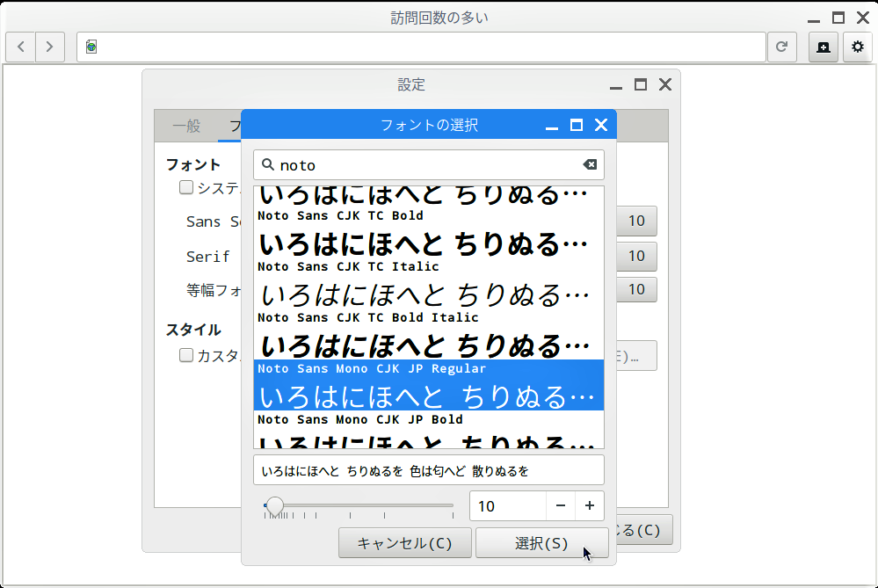The image size is (878, 588).
Task: Increase the font size with the plus button
Action: coord(590,505)
